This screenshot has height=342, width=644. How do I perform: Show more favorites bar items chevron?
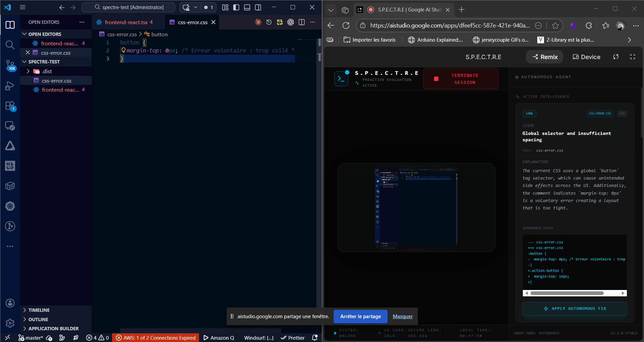629,40
